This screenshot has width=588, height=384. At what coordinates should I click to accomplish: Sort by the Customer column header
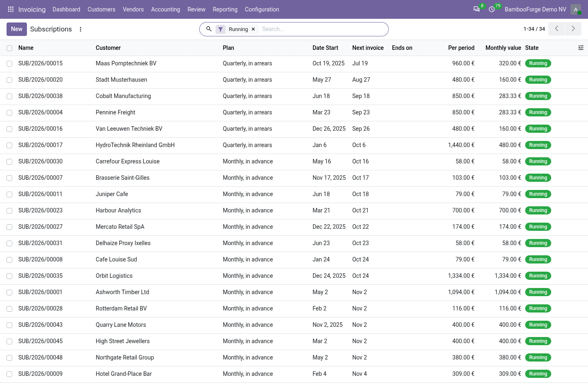(108, 48)
